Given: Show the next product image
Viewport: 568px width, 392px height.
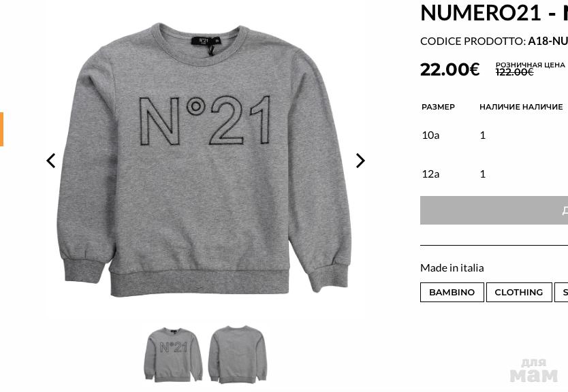Looking at the screenshot, I should 360,161.
